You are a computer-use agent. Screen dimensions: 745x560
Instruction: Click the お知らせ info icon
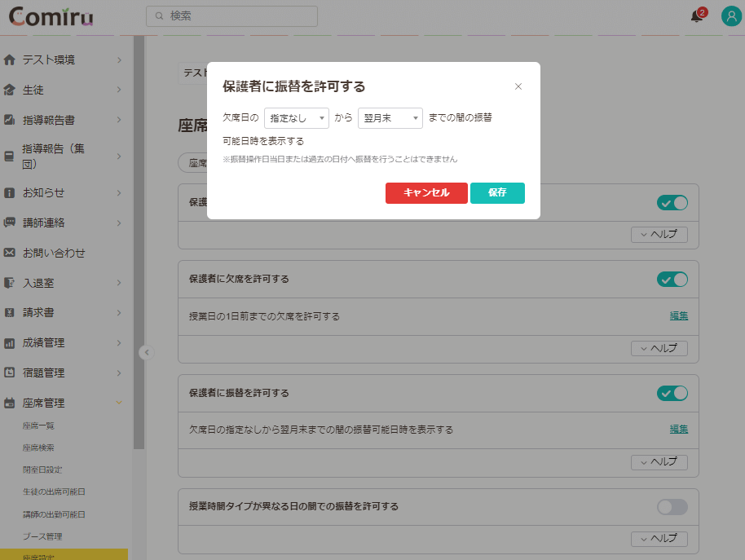(x=9, y=193)
